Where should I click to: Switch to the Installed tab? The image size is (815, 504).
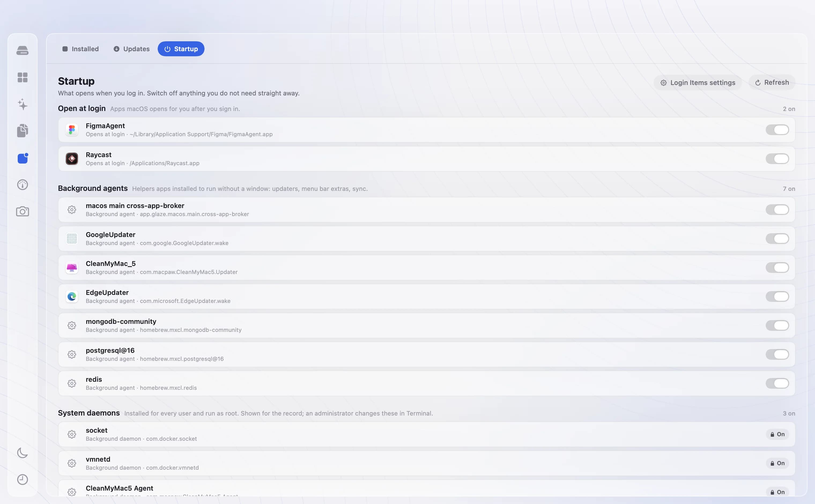(x=80, y=49)
